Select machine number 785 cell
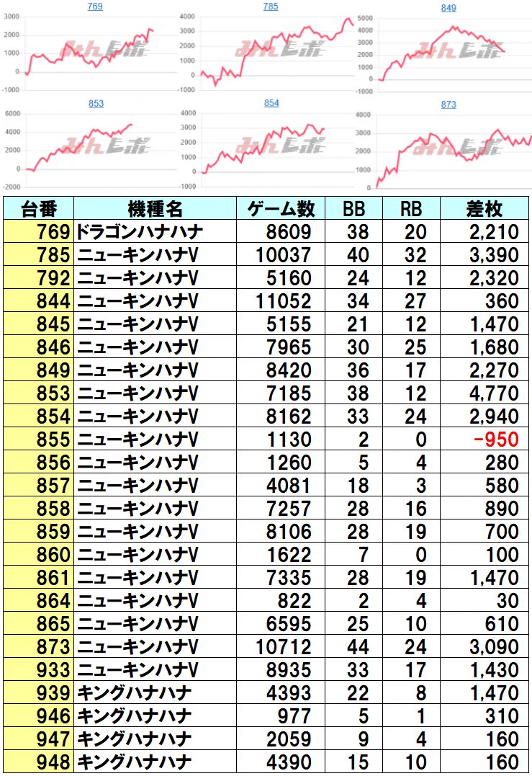Screen dimensions: 532x776 pos(39,254)
